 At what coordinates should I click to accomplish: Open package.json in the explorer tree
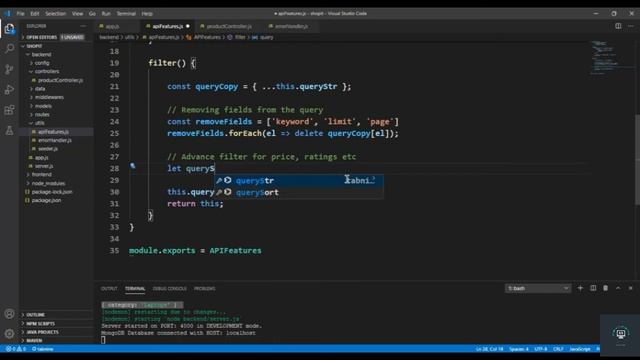pyautogui.click(x=46, y=200)
